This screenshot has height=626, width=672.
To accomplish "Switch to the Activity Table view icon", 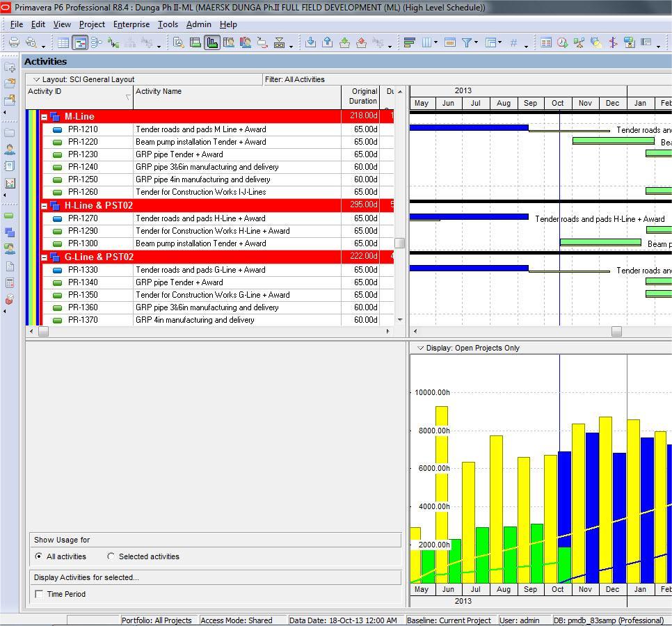I will tap(63, 42).
